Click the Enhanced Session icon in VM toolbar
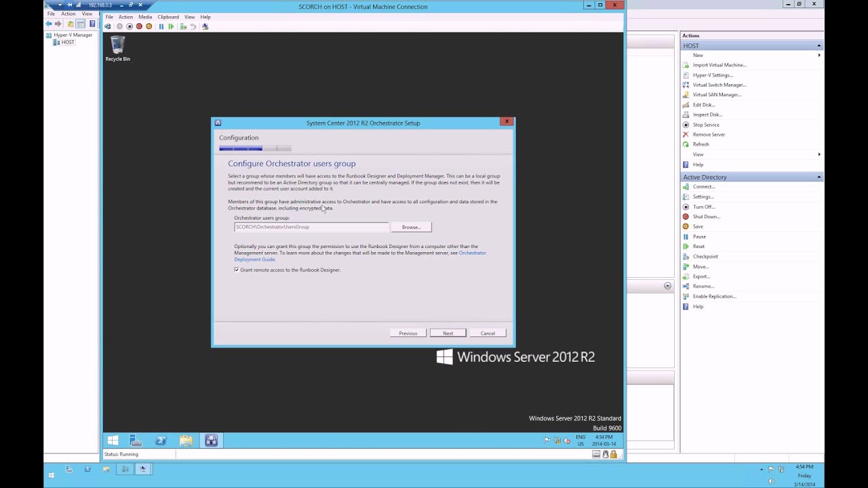 [x=205, y=26]
